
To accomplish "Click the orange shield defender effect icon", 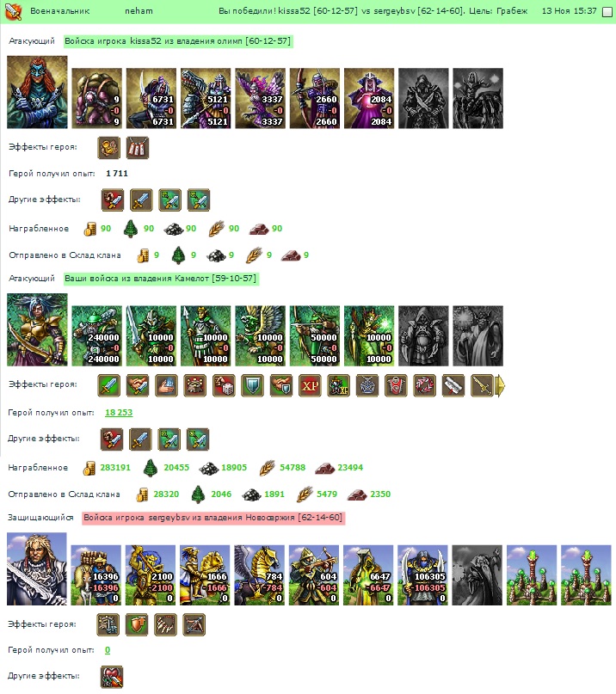I will coord(137,624).
